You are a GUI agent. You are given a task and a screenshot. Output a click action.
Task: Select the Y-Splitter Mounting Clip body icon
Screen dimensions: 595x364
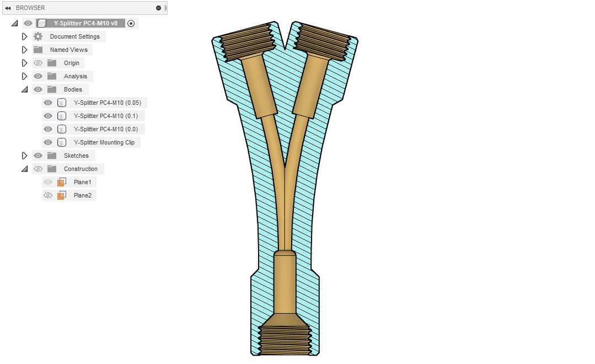click(62, 142)
